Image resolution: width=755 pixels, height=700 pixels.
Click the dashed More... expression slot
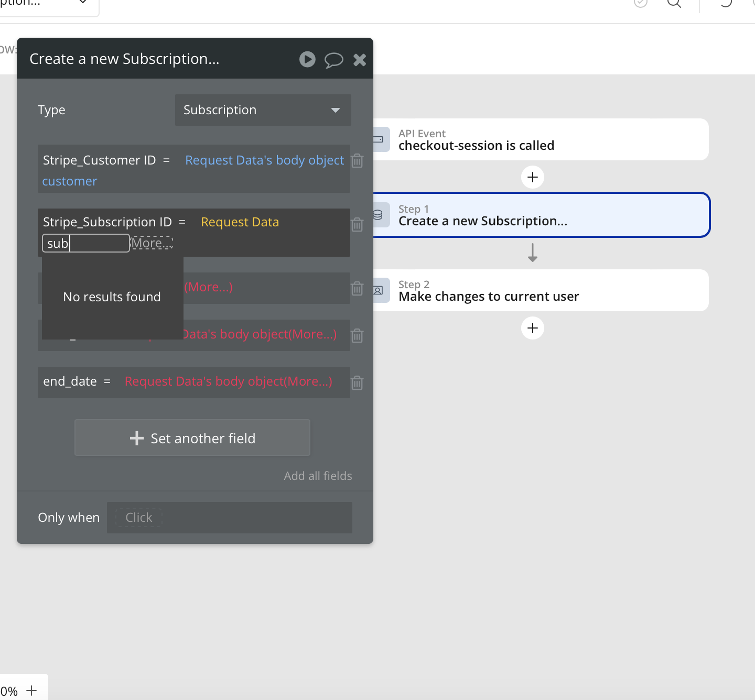pyautogui.click(x=152, y=243)
